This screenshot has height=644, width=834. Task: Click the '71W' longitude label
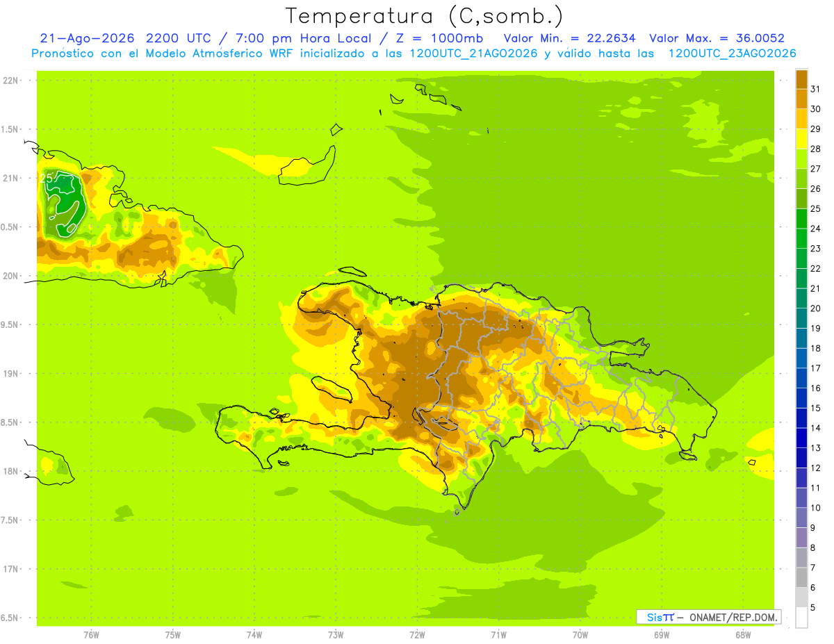pyautogui.click(x=498, y=635)
